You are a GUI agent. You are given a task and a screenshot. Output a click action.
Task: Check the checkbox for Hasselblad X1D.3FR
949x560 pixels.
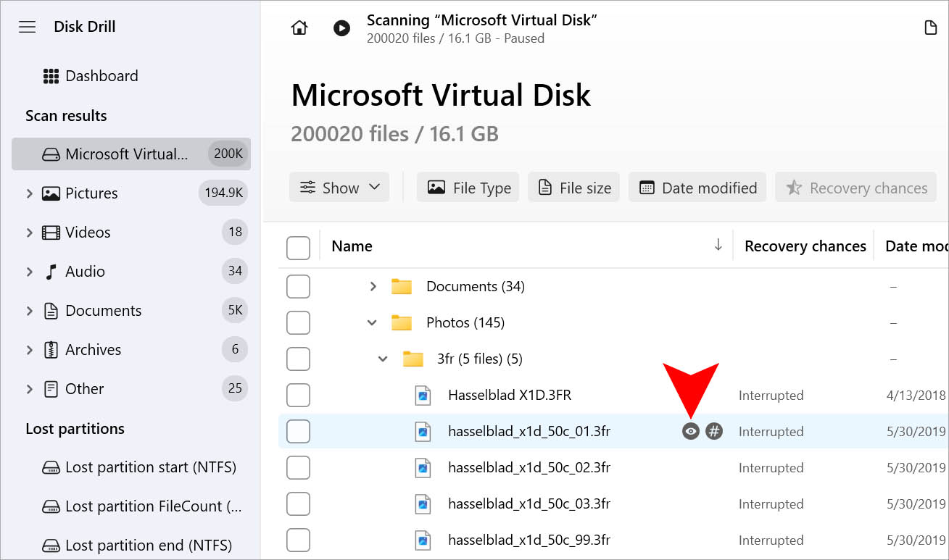pyautogui.click(x=298, y=395)
